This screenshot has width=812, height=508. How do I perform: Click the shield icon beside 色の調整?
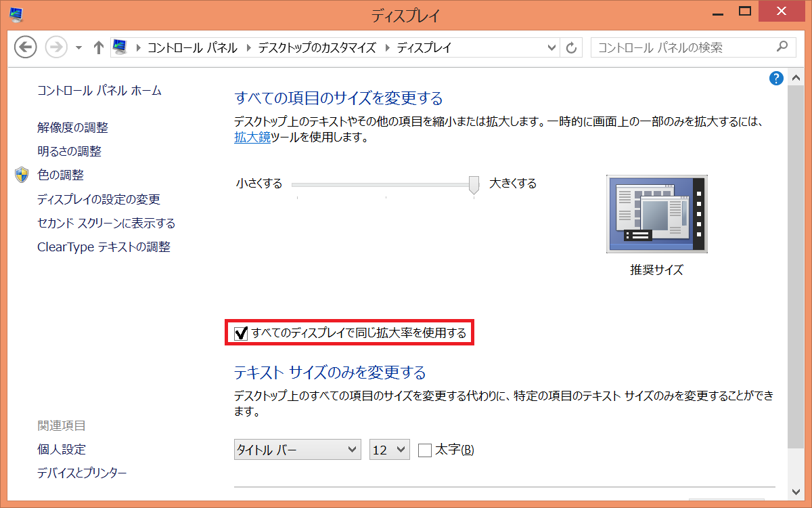pyautogui.click(x=22, y=175)
